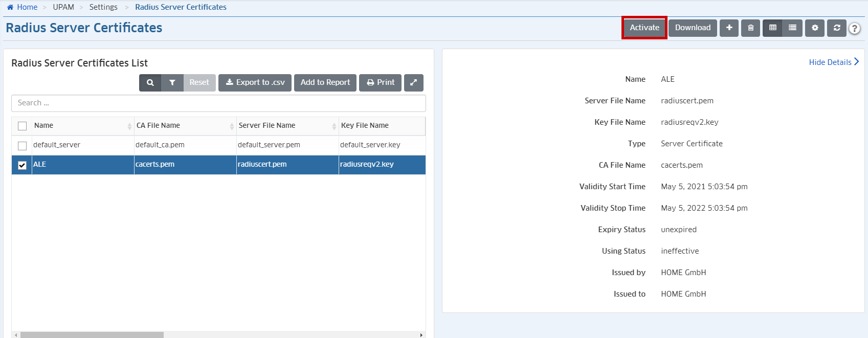
Task: Switch to list view icon
Action: click(x=792, y=28)
